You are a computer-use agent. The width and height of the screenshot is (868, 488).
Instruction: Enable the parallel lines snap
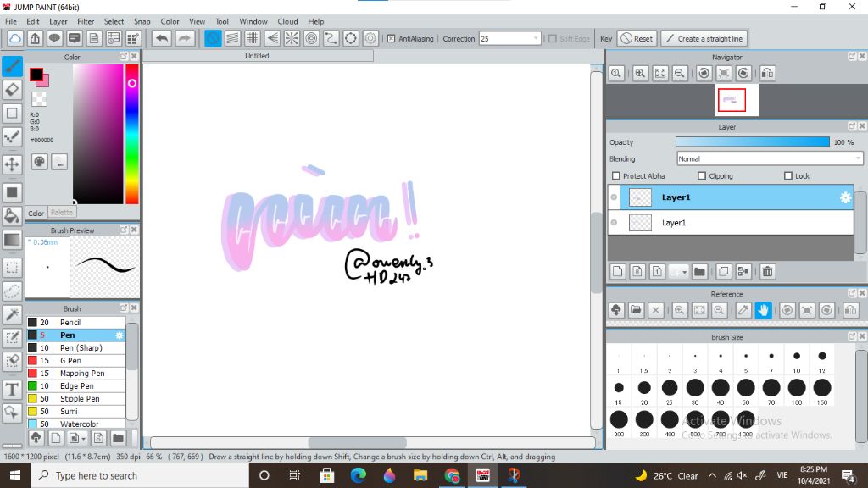point(232,38)
